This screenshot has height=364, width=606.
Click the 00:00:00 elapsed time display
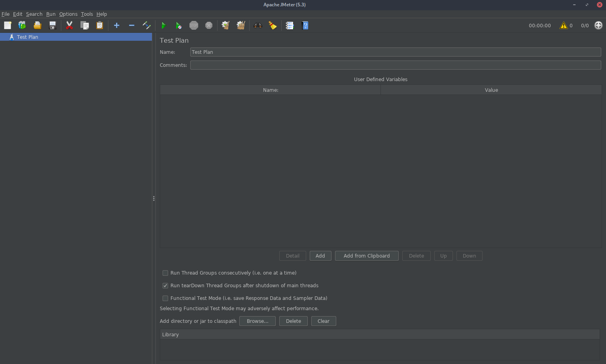[540, 25]
